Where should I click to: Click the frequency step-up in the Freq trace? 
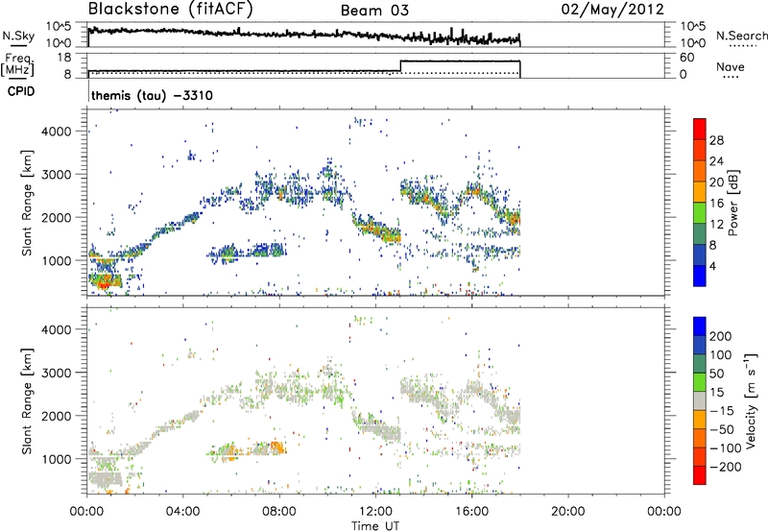[400, 66]
